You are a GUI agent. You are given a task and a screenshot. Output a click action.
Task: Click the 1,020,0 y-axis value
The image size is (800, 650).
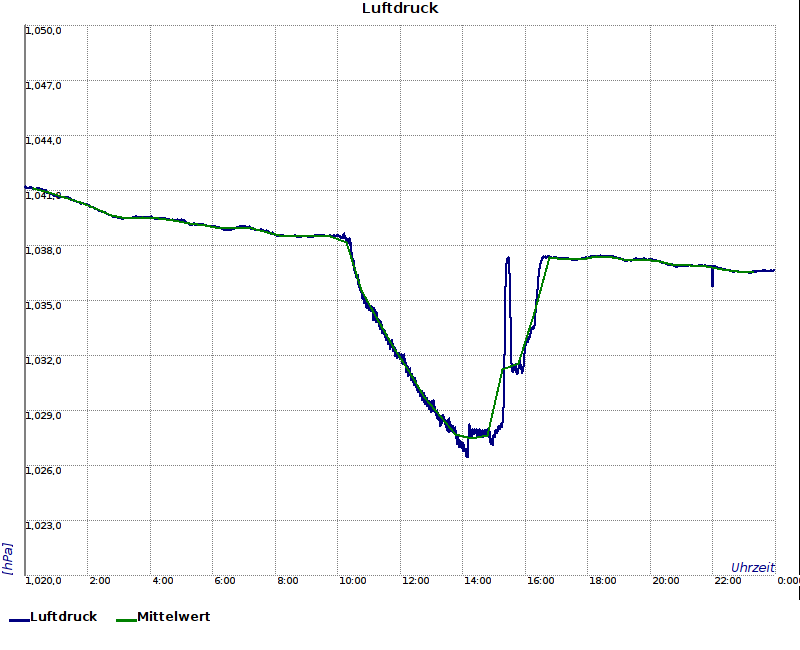tap(43, 581)
